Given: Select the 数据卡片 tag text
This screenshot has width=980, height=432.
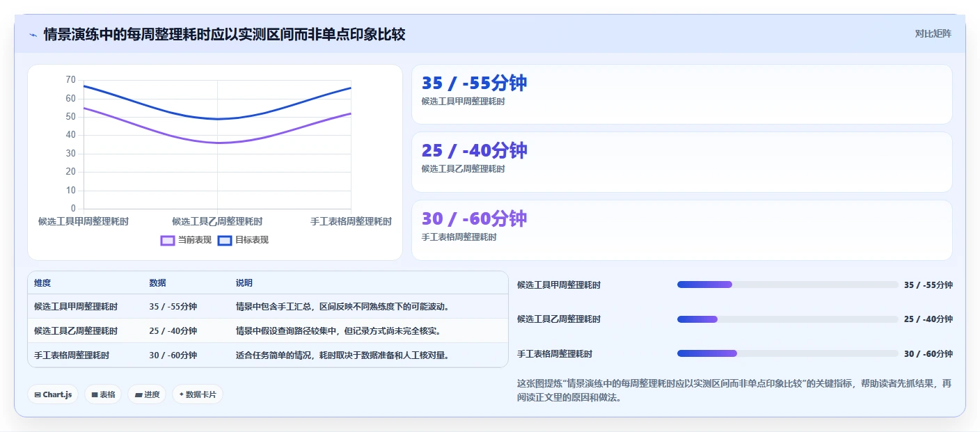Looking at the screenshot, I should [x=200, y=394].
